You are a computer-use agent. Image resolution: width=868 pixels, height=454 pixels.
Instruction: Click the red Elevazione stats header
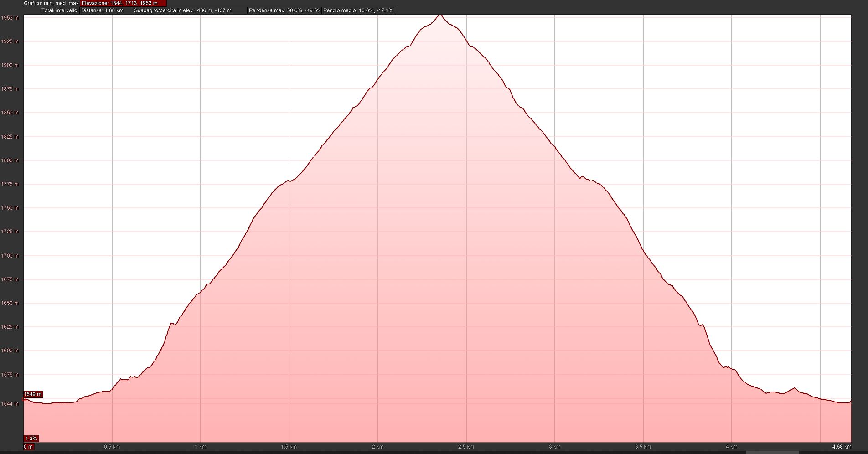click(123, 3)
